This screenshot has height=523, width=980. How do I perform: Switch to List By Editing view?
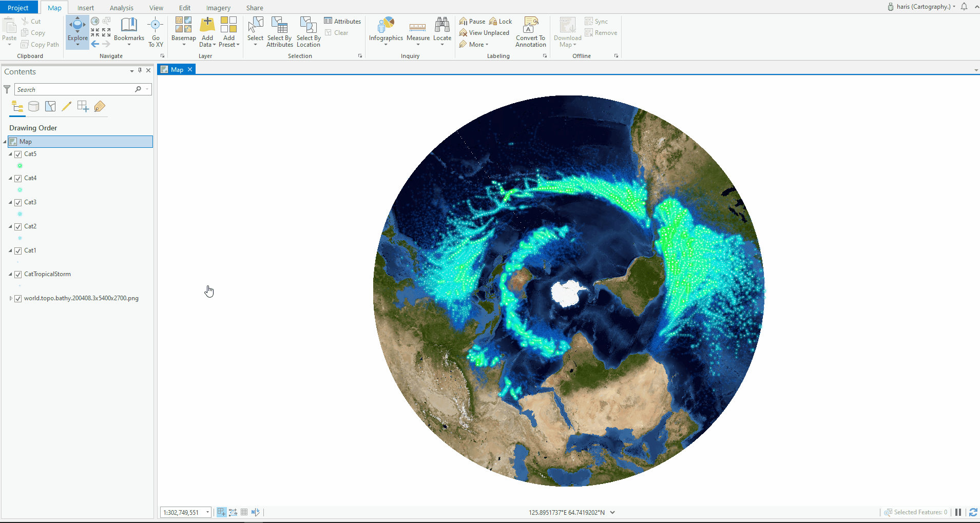click(x=67, y=106)
